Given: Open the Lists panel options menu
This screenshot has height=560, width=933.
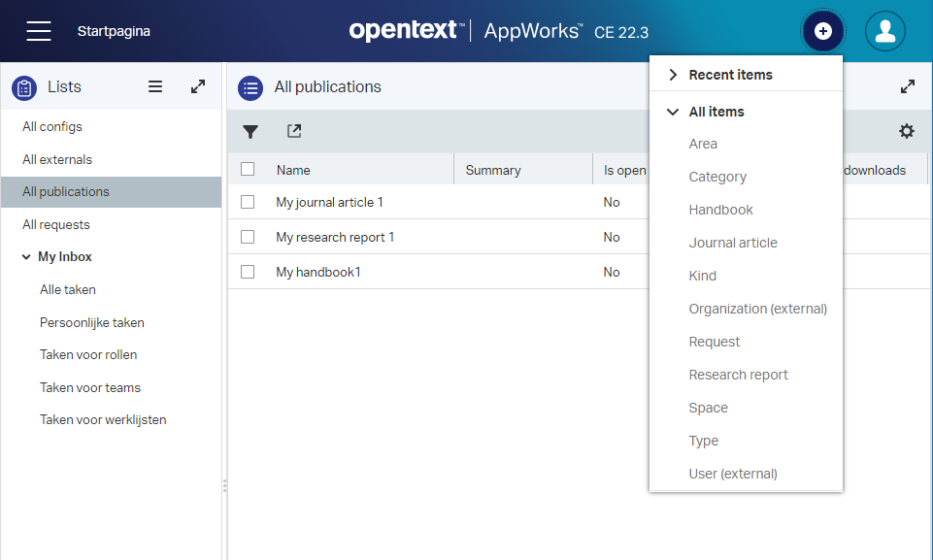Looking at the screenshot, I should pyautogui.click(x=155, y=86).
